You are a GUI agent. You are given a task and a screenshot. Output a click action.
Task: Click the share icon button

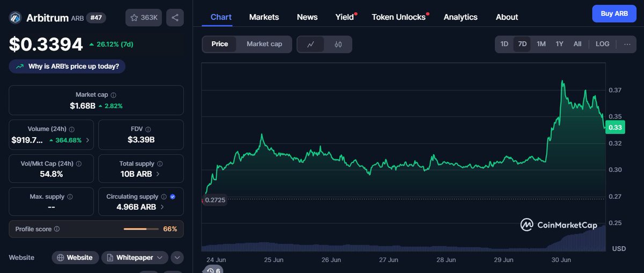(x=175, y=18)
